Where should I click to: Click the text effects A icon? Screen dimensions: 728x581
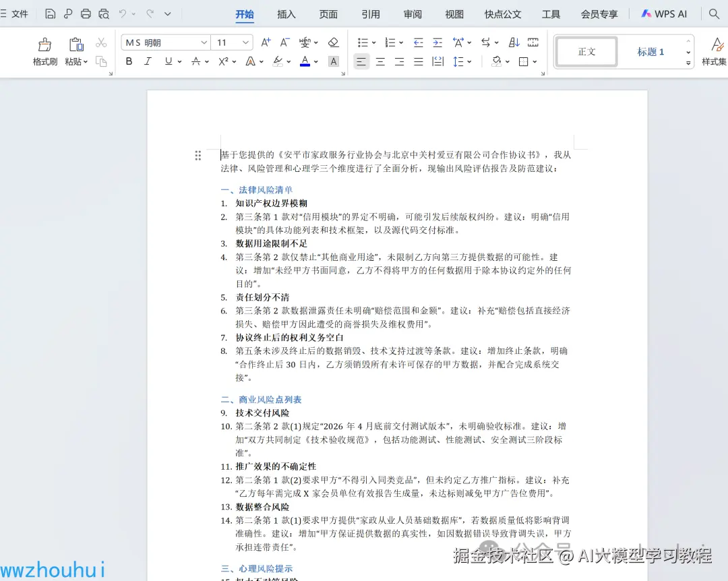pyautogui.click(x=250, y=61)
